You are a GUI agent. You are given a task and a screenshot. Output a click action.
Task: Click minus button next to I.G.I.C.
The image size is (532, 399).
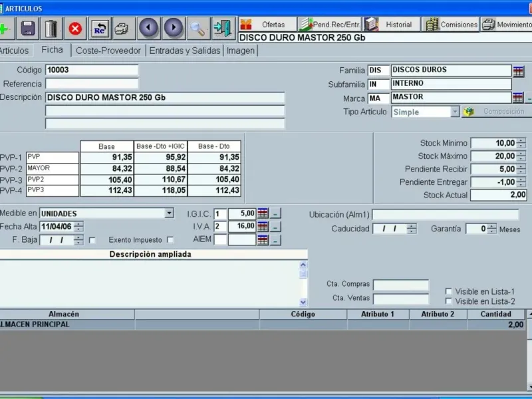point(275,213)
